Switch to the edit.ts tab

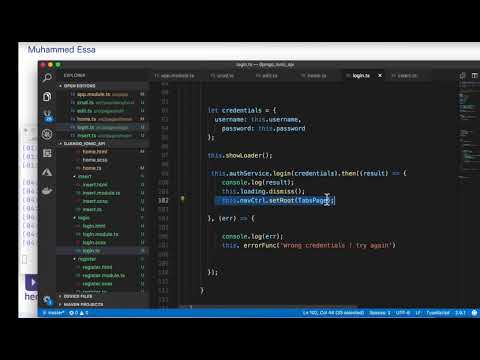click(267, 76)
